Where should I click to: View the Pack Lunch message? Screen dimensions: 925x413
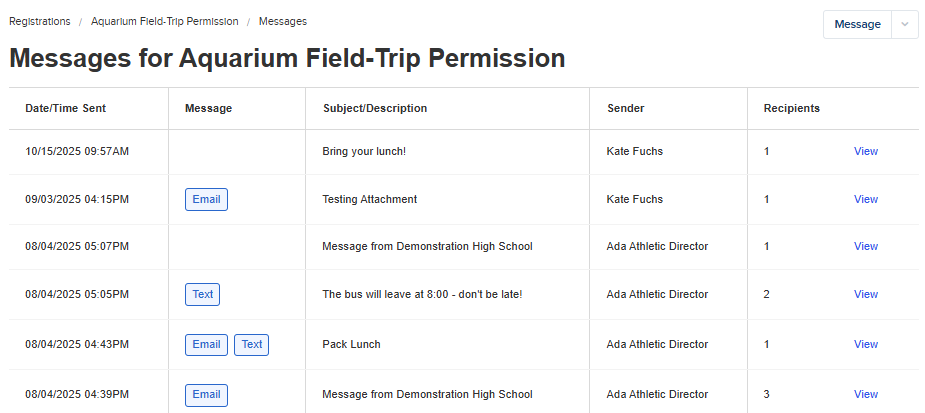click(865, 345)
